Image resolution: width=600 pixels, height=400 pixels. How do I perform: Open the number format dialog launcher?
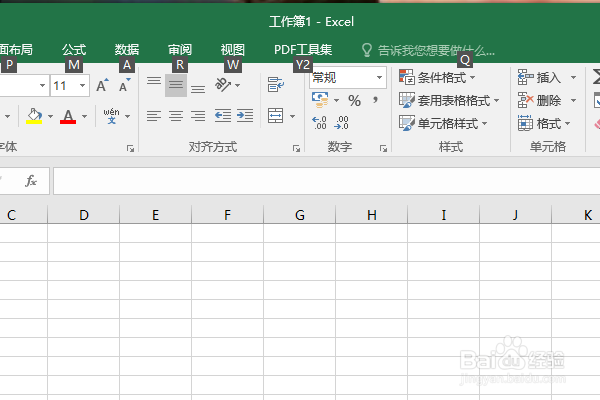tap(383, 149)
